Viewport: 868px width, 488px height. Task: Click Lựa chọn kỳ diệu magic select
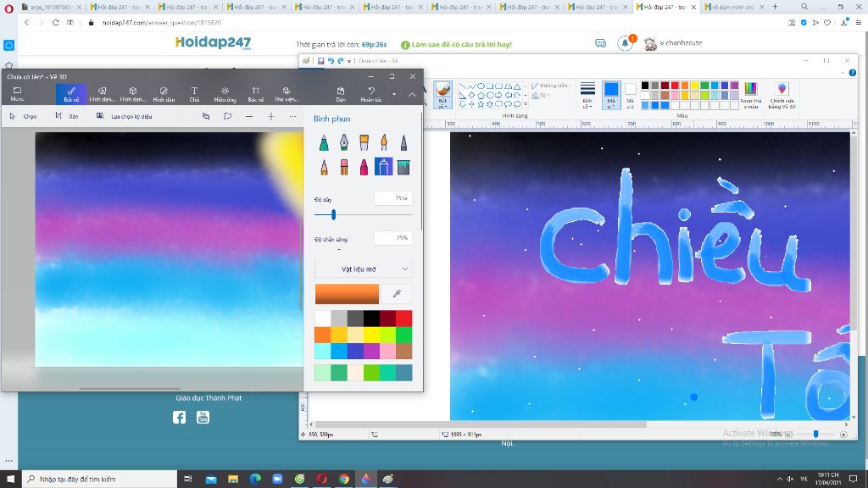[124, 116]
